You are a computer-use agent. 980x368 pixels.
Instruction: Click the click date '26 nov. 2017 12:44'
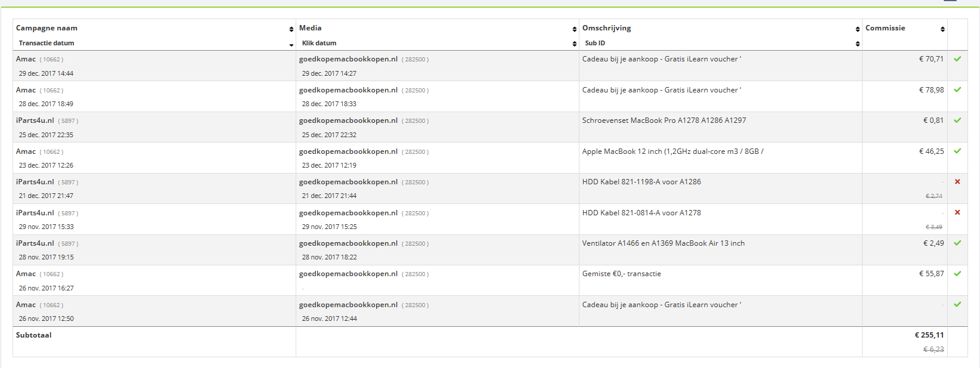[329, 318]
